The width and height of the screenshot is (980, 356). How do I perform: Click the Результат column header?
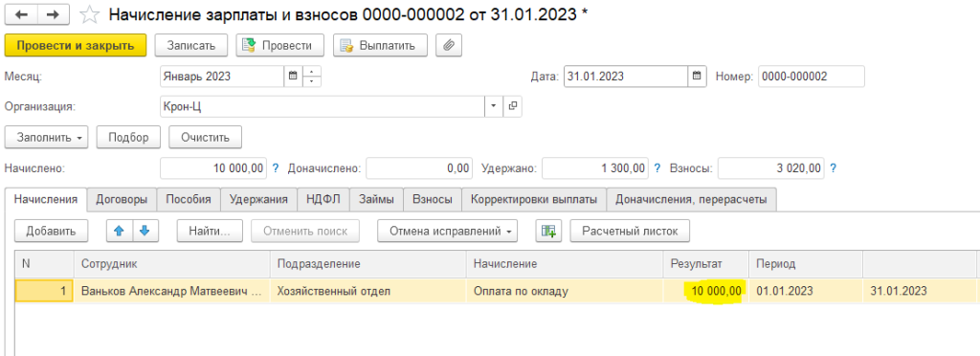pos(706,264)
